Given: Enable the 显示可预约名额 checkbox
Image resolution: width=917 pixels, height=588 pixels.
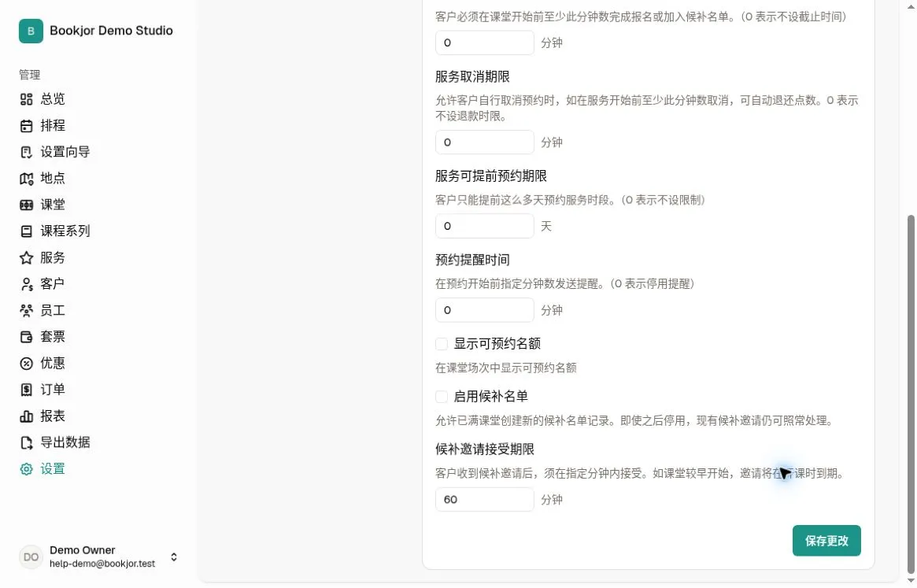Looking at the screenshot, I should pos(442,344).
